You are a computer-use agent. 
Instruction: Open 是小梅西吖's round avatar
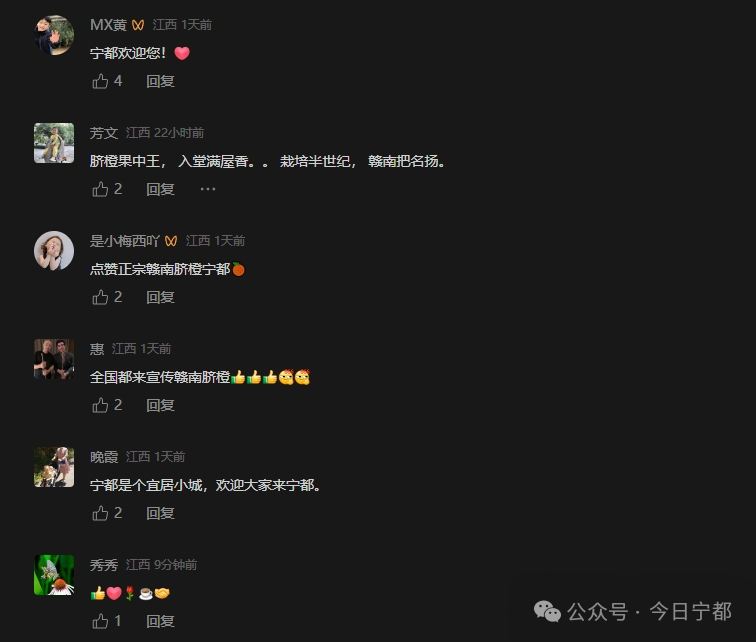point(54,251)
